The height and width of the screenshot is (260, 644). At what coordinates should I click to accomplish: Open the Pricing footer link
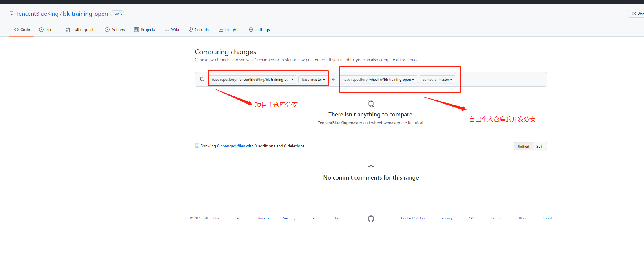click(x=447, y=218)
